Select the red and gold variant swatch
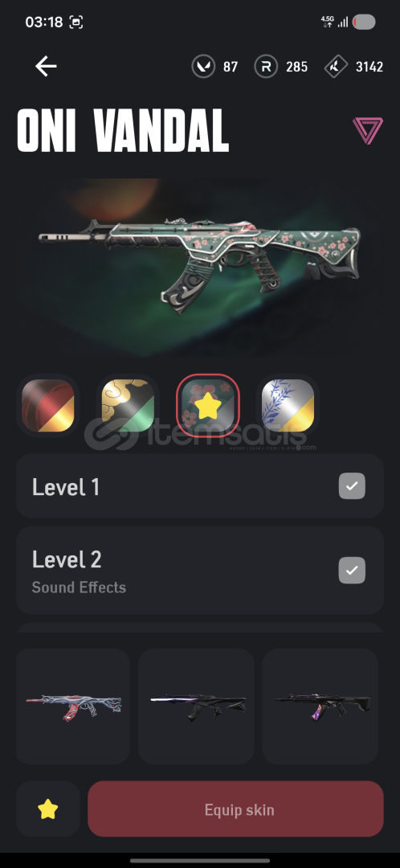 [47, 406]
